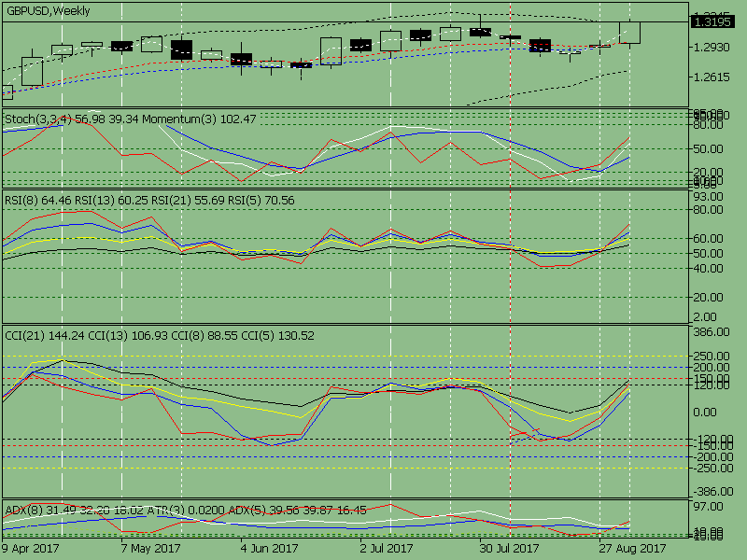The width and height of the screenshot is (747, 560).
Task: Select the CCI(13) 106.93 label
Action: coord(128,336)
